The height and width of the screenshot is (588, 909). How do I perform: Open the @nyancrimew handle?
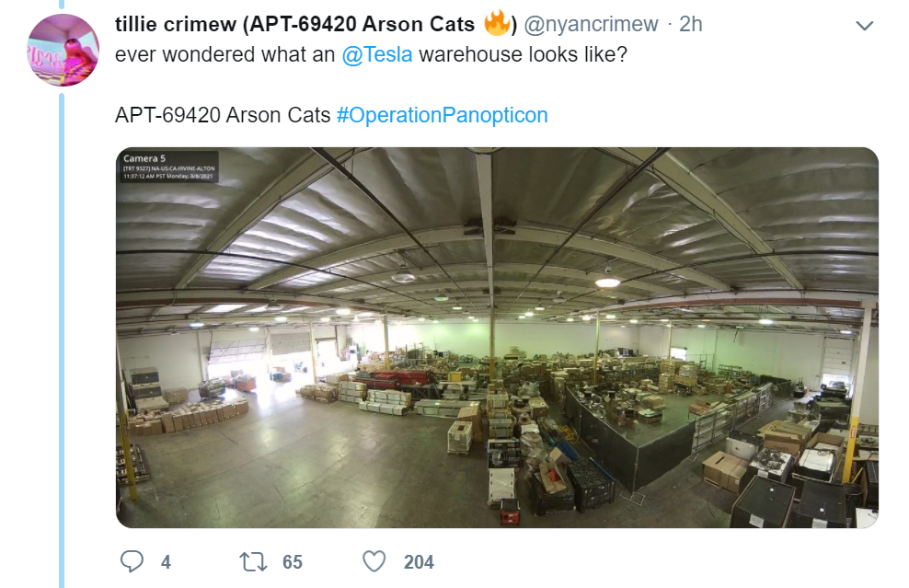(591, 24)
